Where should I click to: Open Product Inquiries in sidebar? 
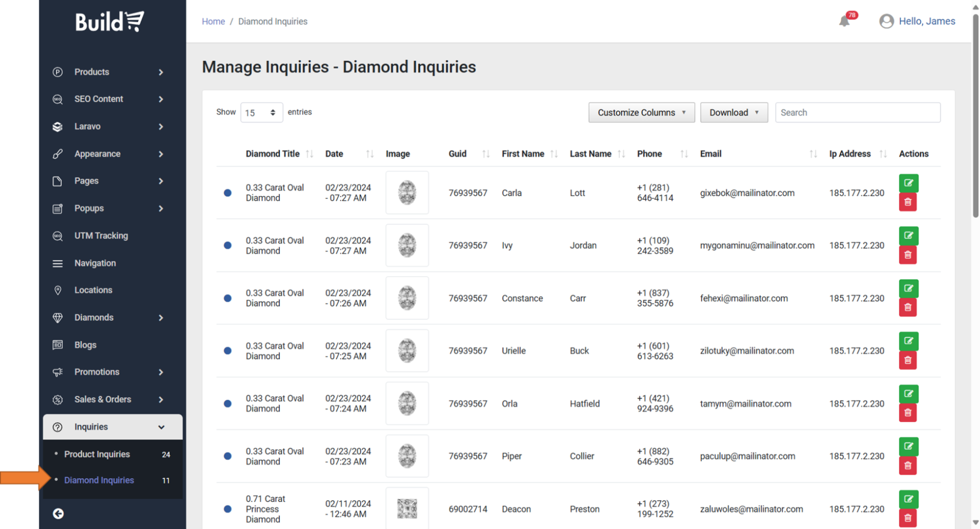[x=97, y=454]
